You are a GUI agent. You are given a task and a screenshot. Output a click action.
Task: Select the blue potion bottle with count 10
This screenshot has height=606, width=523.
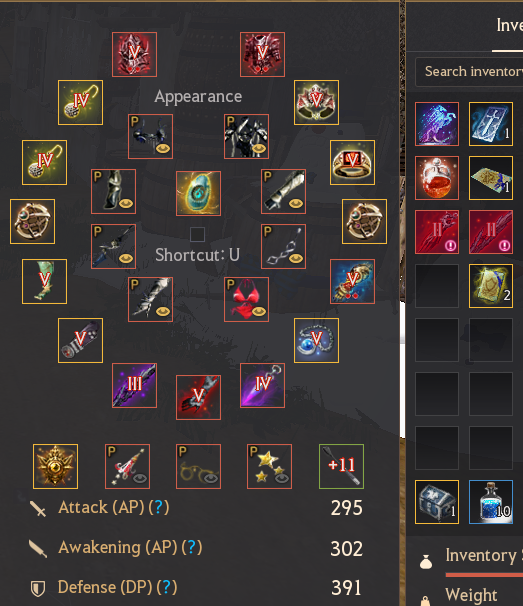point(491,502)
